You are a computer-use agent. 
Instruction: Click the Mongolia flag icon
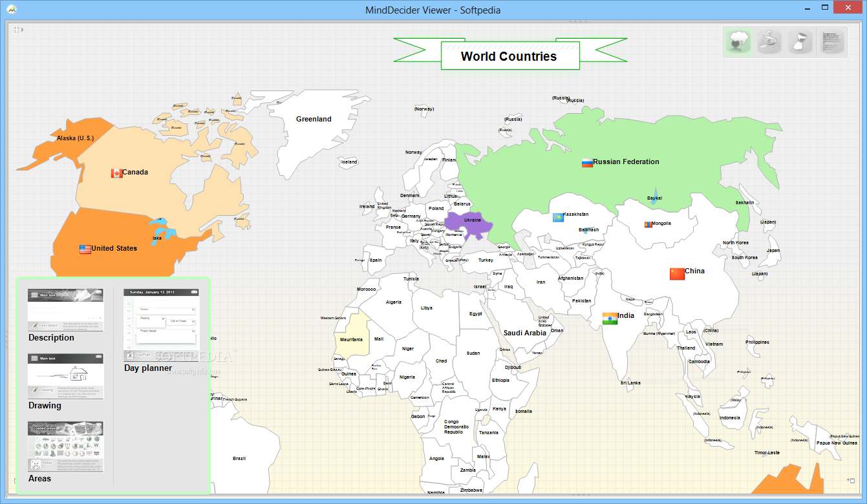pos(648,224)
